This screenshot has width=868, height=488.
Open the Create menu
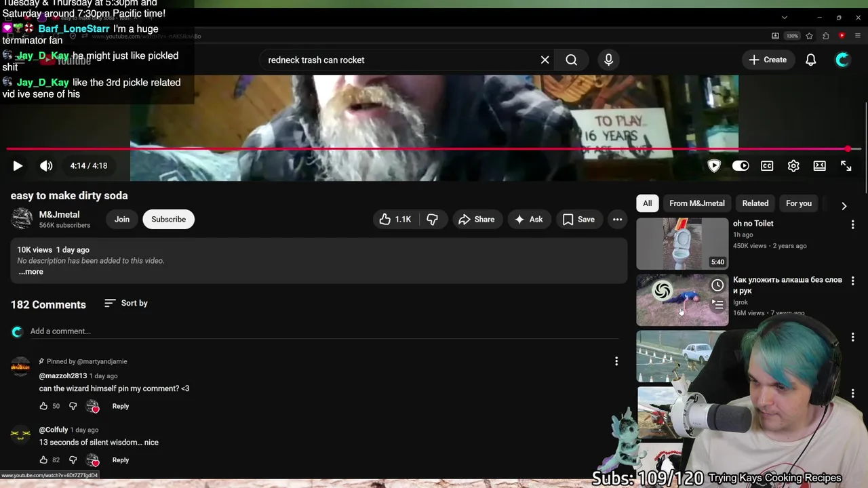[768, 60]
